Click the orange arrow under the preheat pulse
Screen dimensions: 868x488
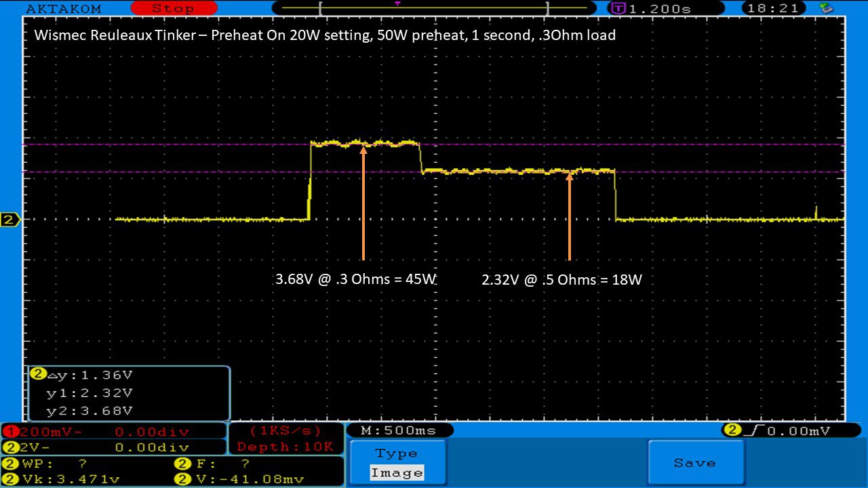click(x=363, y=202)
